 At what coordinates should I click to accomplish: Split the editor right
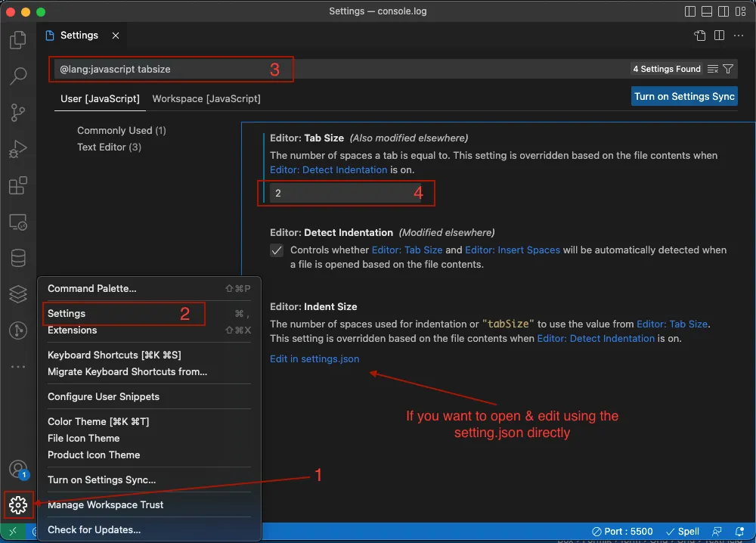point(719,36)
